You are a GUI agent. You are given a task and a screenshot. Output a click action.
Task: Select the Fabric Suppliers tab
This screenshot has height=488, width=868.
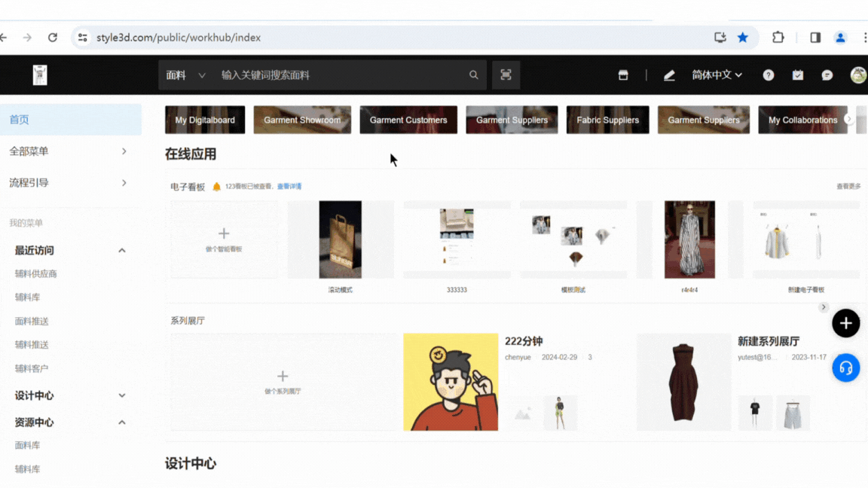click(607, 120)
